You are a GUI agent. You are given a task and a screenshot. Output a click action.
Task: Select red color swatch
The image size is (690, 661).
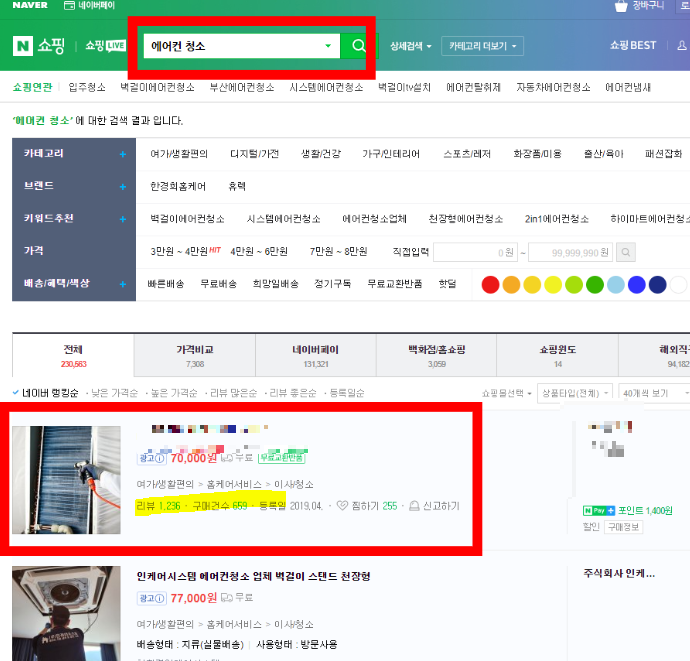point(490,285)
